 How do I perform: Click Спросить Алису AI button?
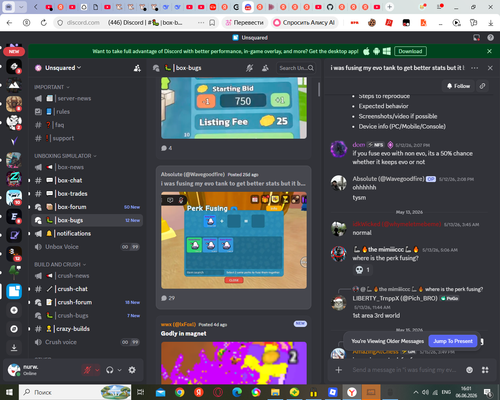[x=304, y=23]
